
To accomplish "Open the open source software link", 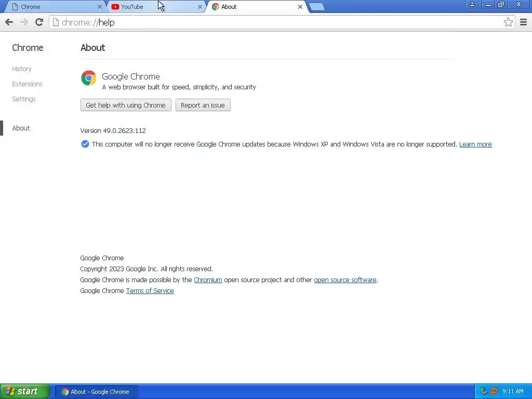I will click(x=345, y=280).
